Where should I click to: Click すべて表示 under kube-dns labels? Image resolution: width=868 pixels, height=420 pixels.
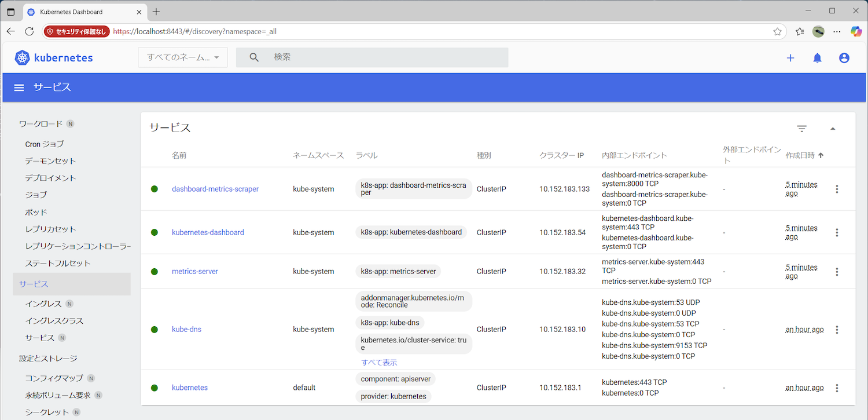coord(379,363)
